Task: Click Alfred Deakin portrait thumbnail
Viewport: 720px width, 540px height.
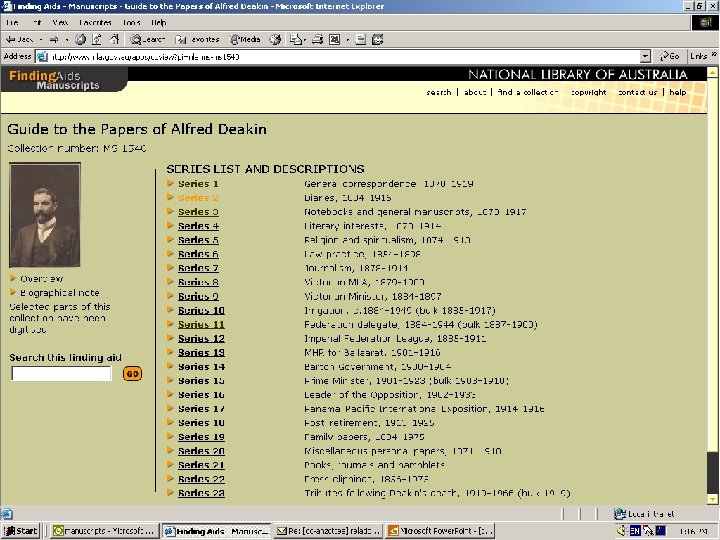Action: point(45,214)
